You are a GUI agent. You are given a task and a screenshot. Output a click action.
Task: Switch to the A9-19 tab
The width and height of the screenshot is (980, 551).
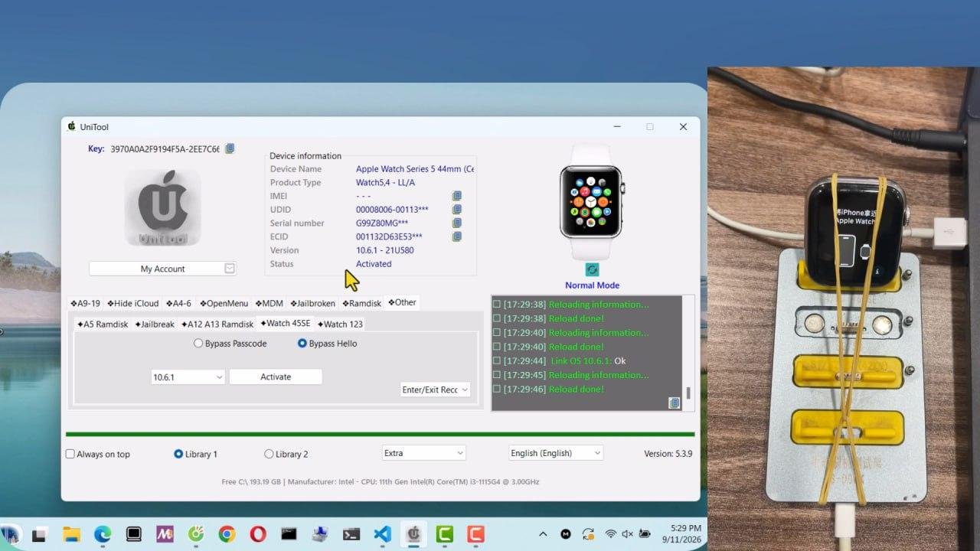(85, 303)
